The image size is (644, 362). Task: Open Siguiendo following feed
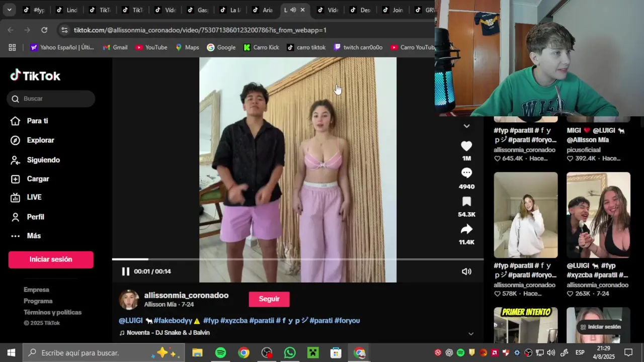35,160
